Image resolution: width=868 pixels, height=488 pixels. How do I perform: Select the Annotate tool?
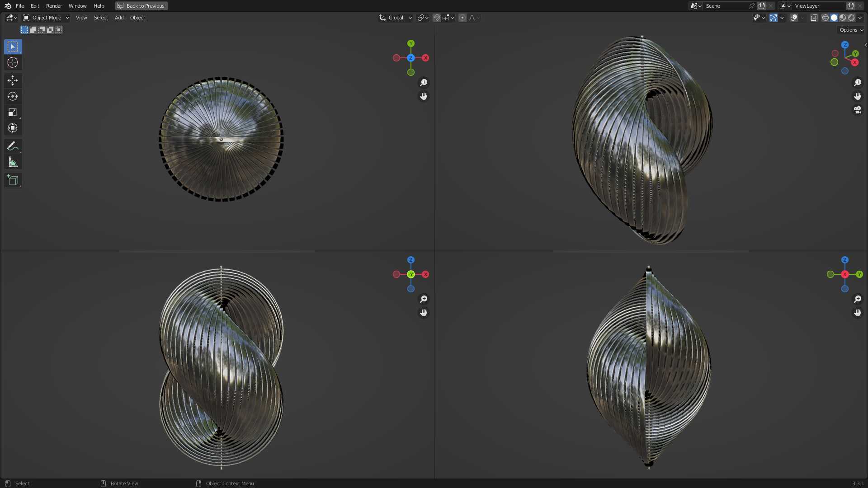(13, 146)
